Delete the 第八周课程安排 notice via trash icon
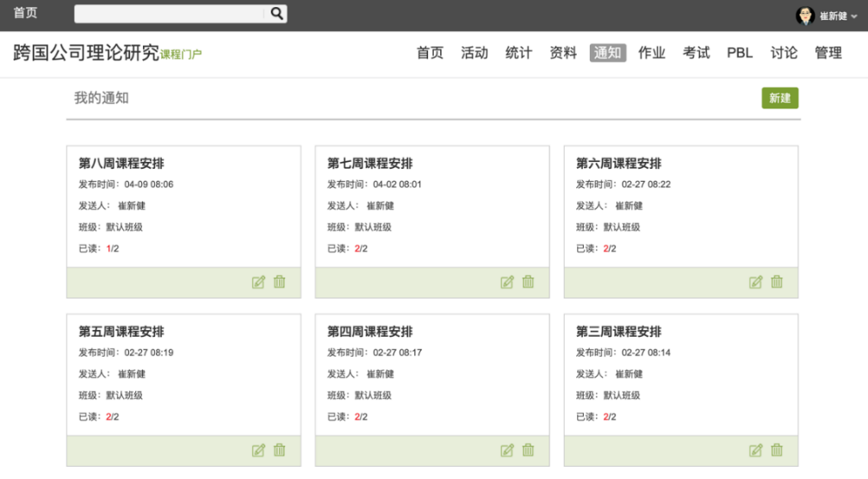 tap(280, 282)
